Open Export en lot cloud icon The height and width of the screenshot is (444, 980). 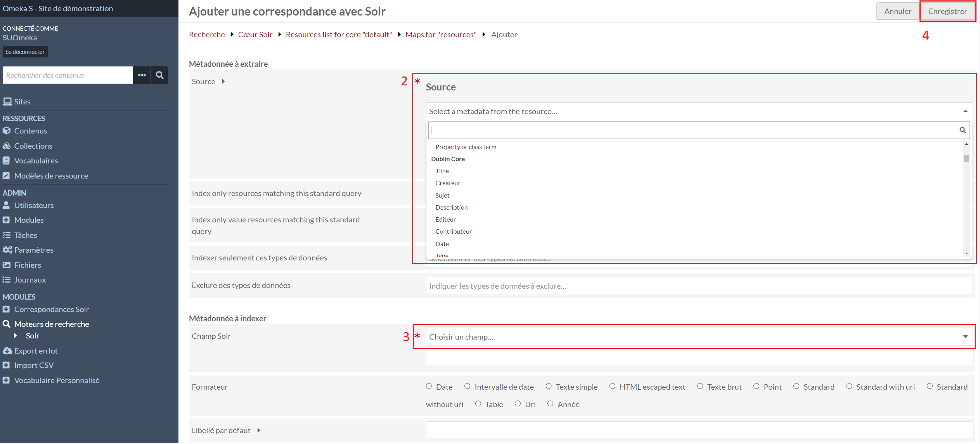(7, 351)
